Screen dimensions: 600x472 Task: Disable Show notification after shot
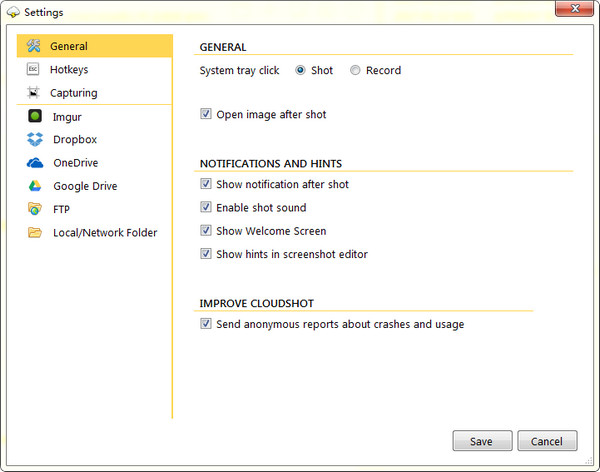pos(206,185)
